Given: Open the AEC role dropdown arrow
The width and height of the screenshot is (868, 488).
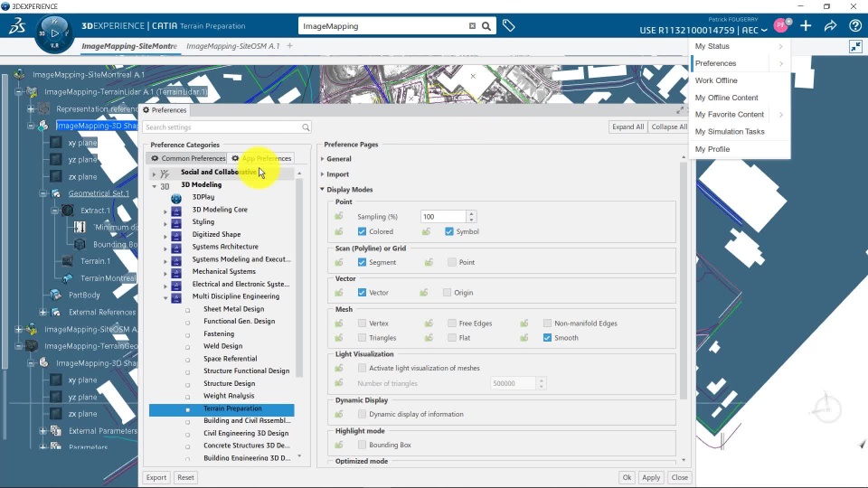Looking at the screenshot, I should (x=764, y=31).
